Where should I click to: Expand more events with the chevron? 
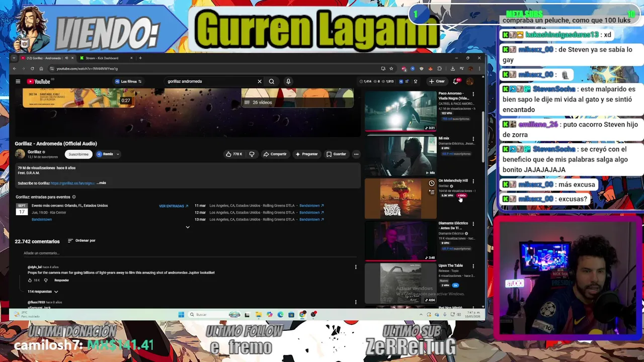click(188, 227)
